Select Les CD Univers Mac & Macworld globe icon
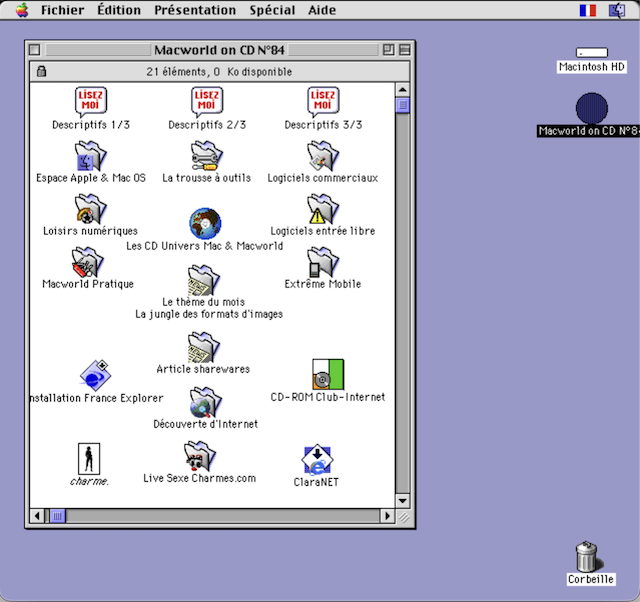Viewport: 640px width, 602px height. [205, 224]
